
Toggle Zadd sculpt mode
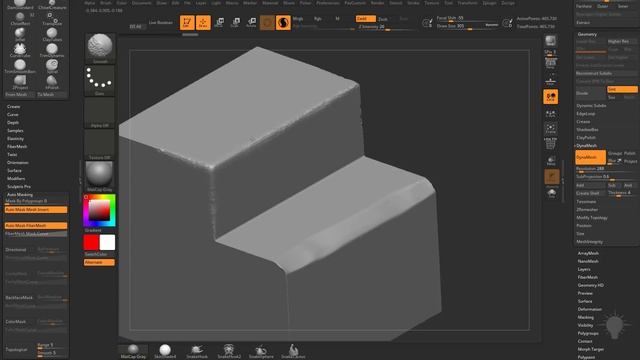pos(365,19)
